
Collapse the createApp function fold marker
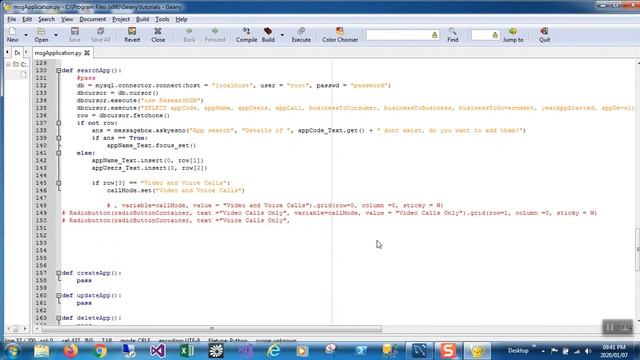pos(59,273)
